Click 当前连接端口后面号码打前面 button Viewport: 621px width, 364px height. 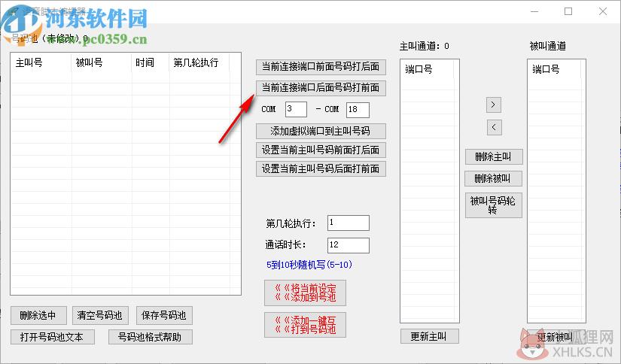(321, 88)
